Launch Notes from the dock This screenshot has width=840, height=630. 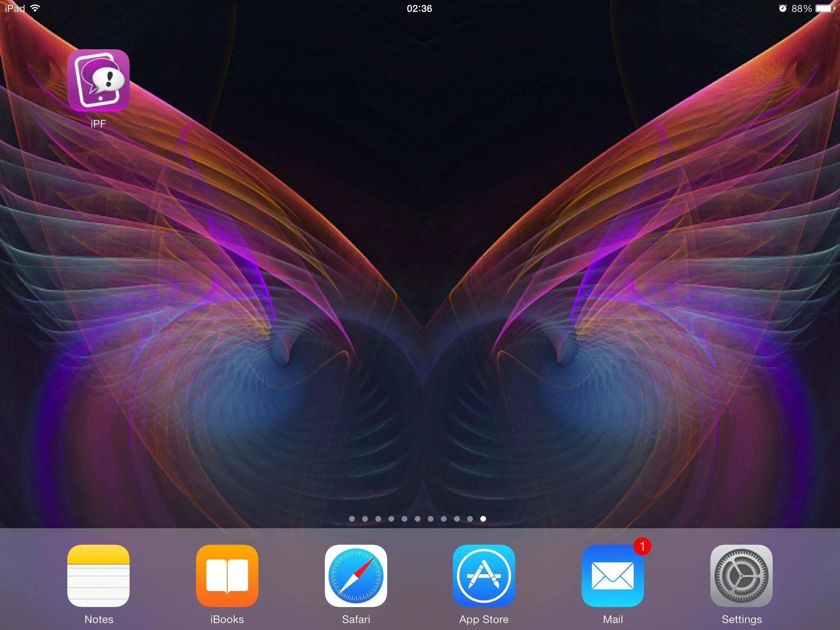(98, 575)
